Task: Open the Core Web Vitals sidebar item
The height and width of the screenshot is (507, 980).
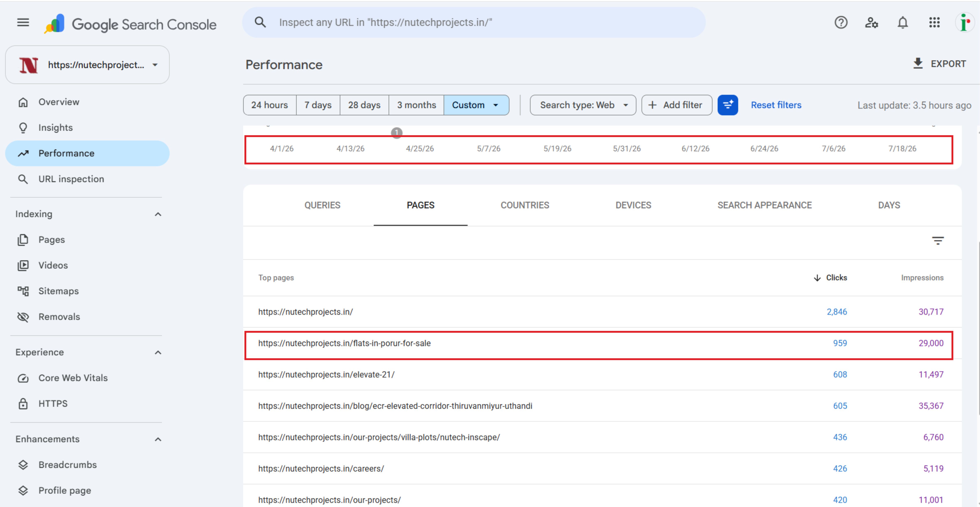Action: coord(87,378)
